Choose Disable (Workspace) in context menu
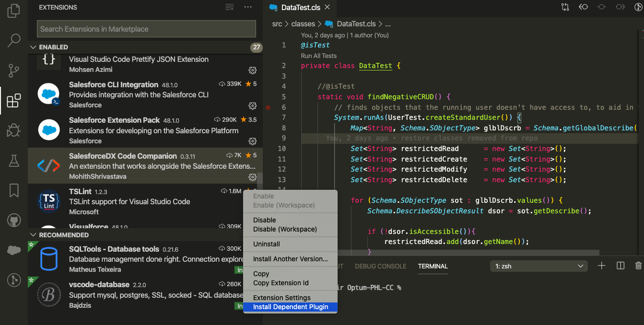The image size is (644, 325). click(x=285, y=229)
